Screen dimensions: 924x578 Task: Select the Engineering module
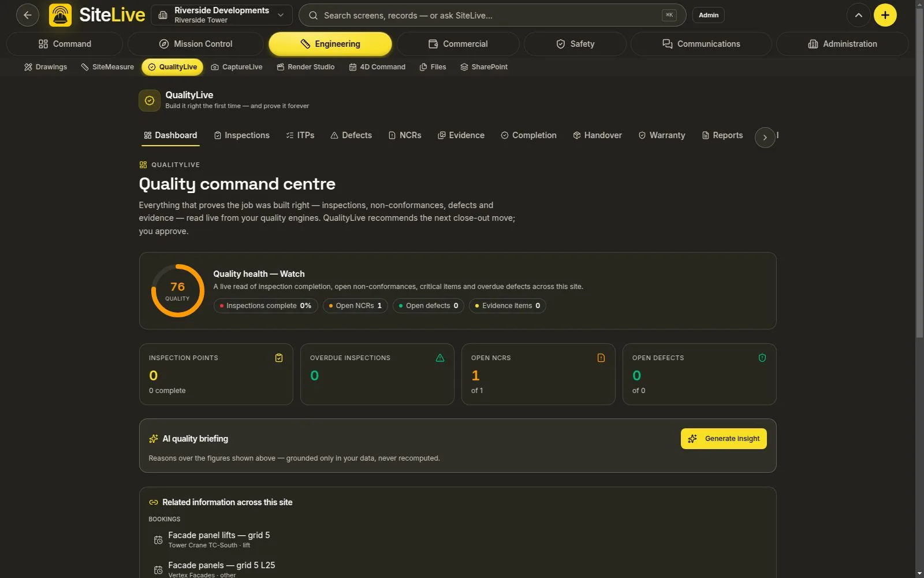pos(330,44)
